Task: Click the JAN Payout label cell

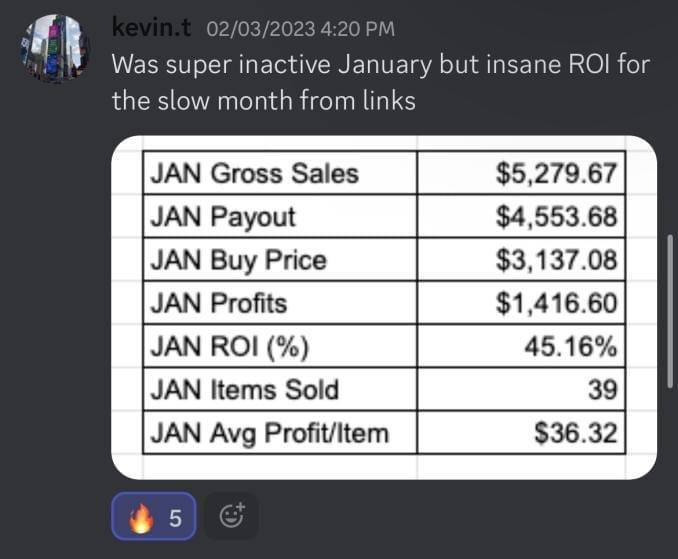Action: (223, 216)
